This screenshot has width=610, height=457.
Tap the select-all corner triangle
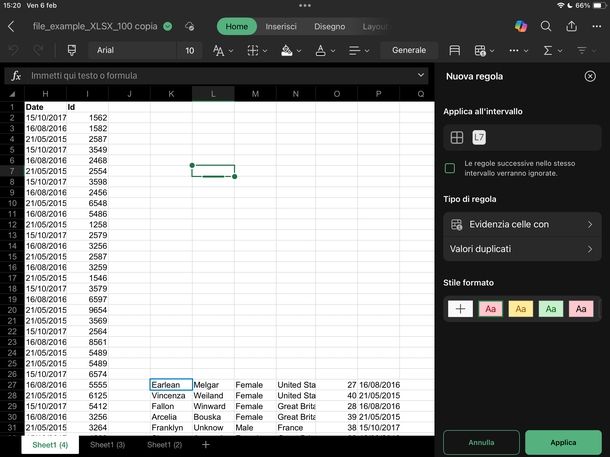(12, 94)
